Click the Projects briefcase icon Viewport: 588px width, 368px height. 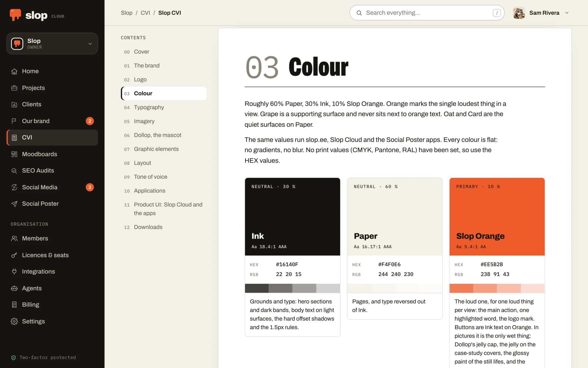tap(14, 88)
